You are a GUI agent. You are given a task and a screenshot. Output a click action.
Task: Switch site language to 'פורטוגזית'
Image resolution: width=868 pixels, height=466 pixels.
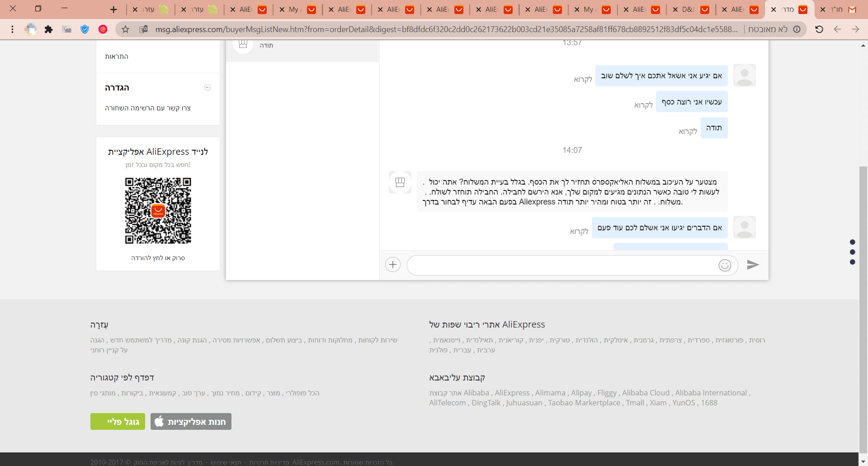click(729, 340)
